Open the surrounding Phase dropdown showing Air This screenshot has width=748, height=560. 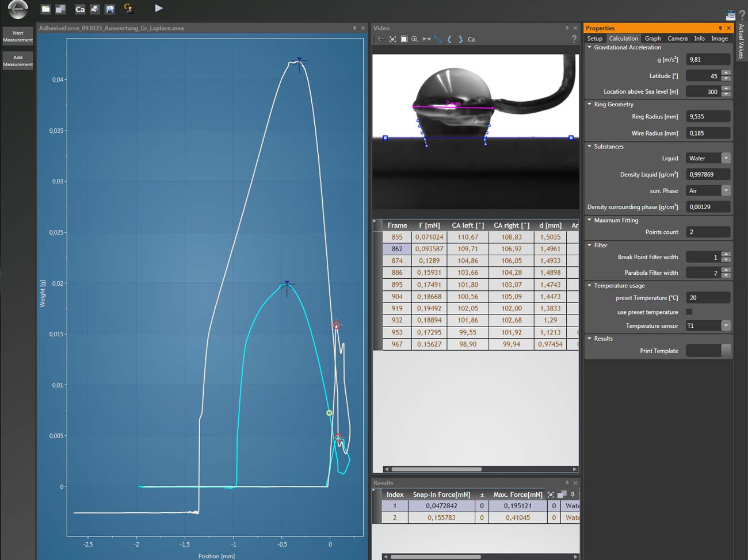(726, 190)
